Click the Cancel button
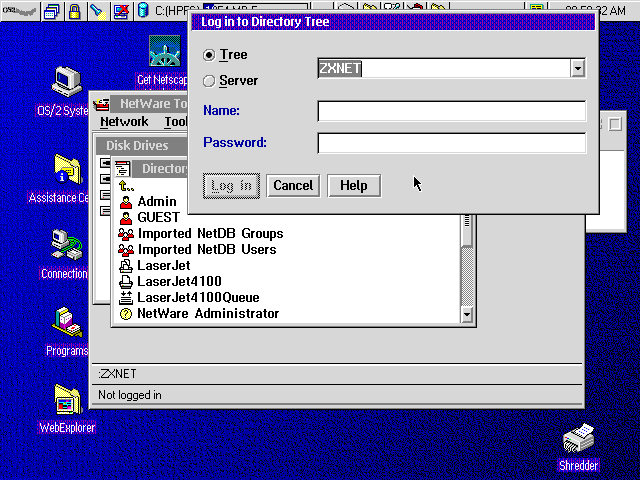The height and width of the screenshot is (480, 640). [x=293, y=186]
